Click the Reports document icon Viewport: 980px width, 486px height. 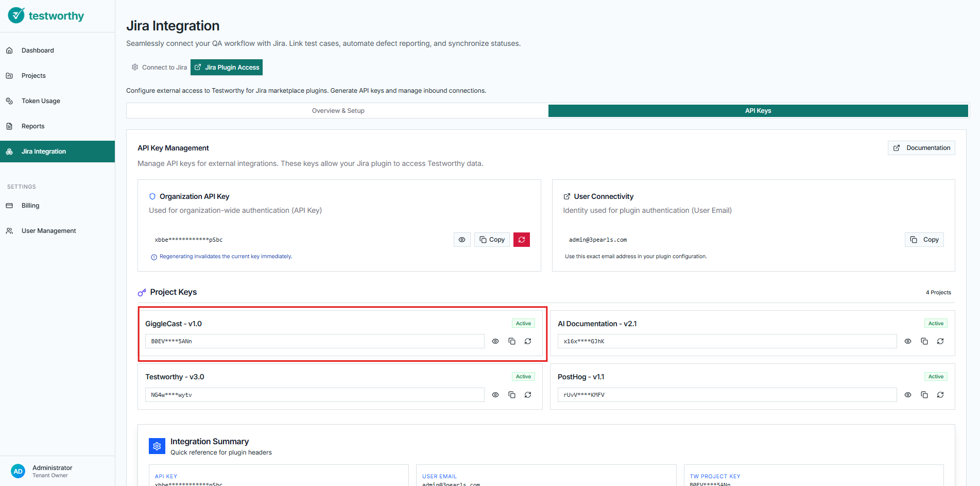[9, 126]
